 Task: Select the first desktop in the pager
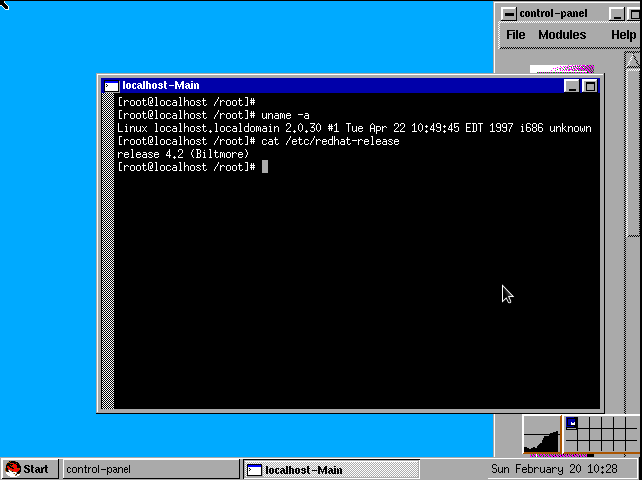pos(573,425)
